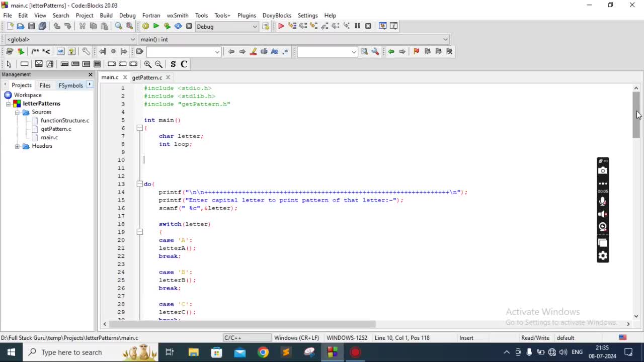This screenshot has width=644, height=362.
Task: Click the editor vertical scrollbar thumb
Action: (x=636, y=116)
